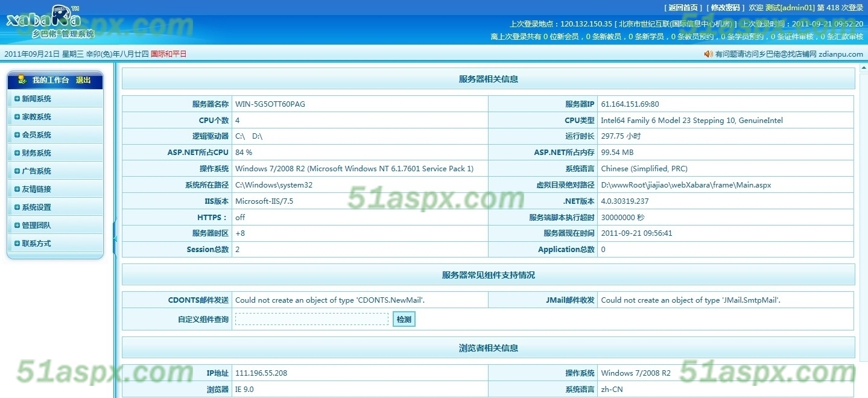Click the JMail.SmtpMail error message
The image size is (868, 398).
coord(691,300)
